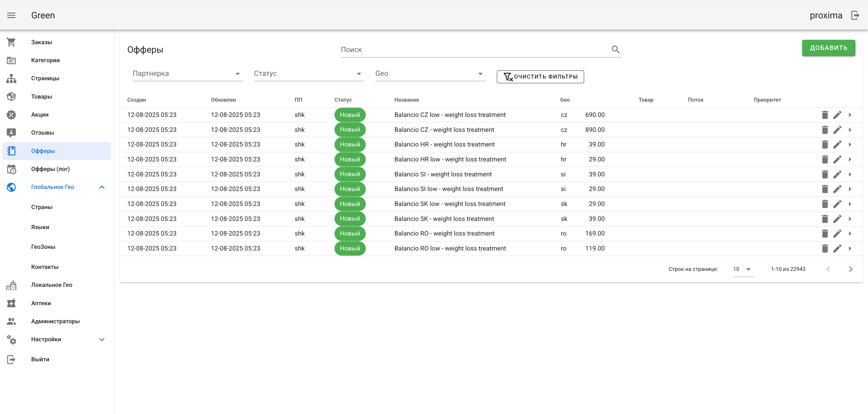Delete the Balancio CZ low offer
The image size is (868, 414).
825,115
